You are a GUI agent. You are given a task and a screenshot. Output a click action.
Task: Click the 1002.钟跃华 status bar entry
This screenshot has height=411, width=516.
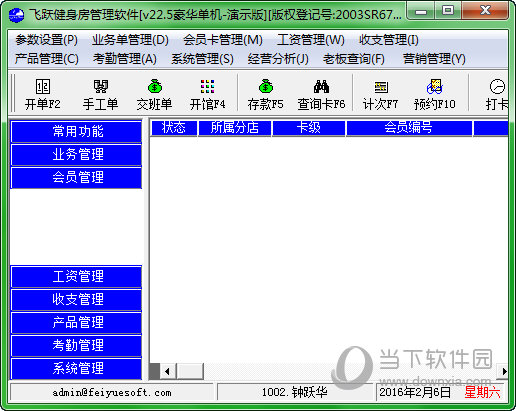[294, 392]
